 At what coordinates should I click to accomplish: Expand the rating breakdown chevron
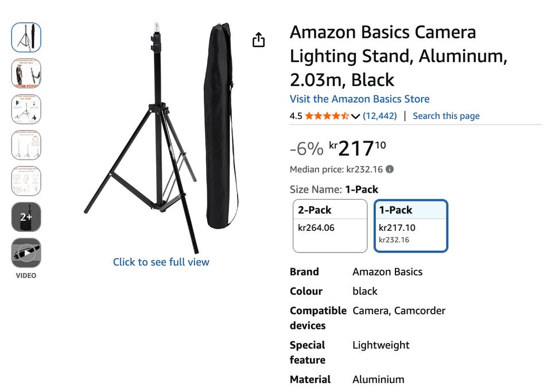[355, 117]
